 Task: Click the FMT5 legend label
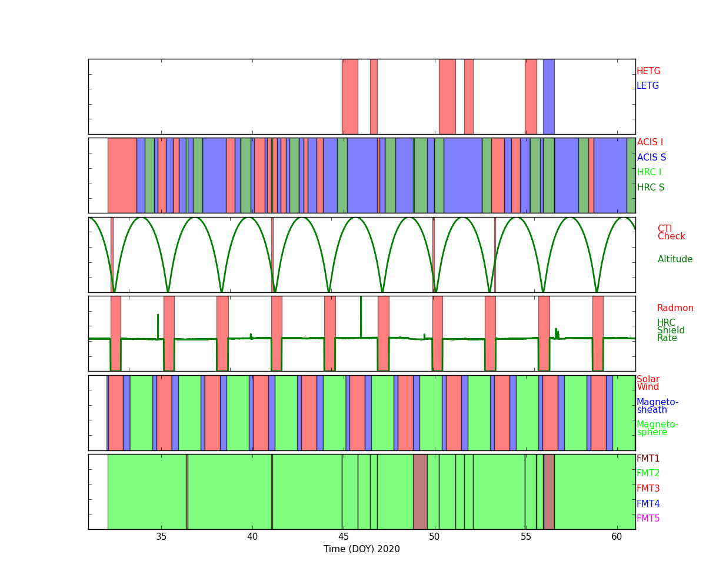pos(648,519)
